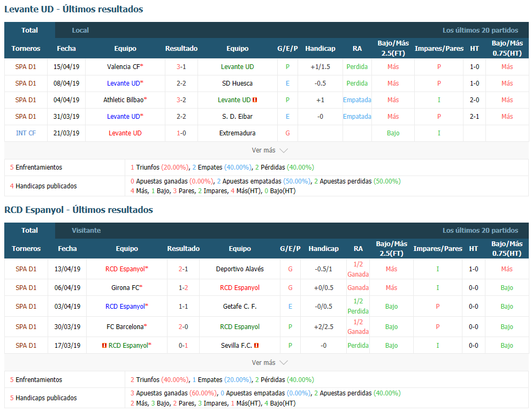The width and height of the screenshot is (532, 412).
Task: Click RCD Espanyol in the 06/04/19 row
Action: pos(240,288)
